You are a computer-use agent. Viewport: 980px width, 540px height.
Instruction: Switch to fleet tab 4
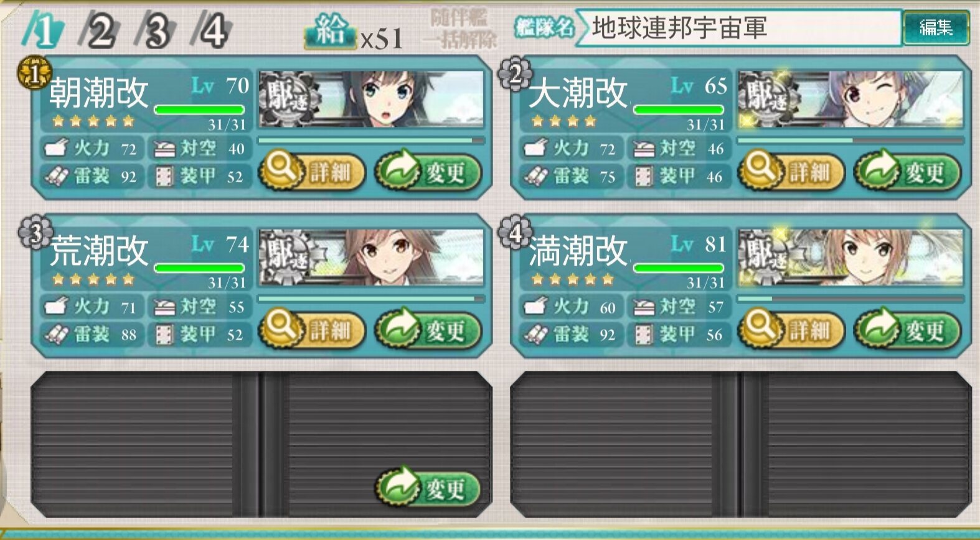(212, 30)
